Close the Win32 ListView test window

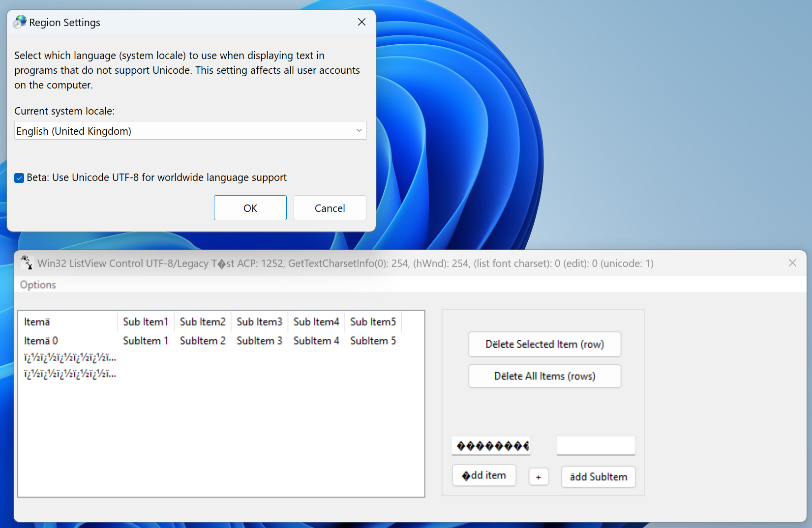tap(792, 263)
